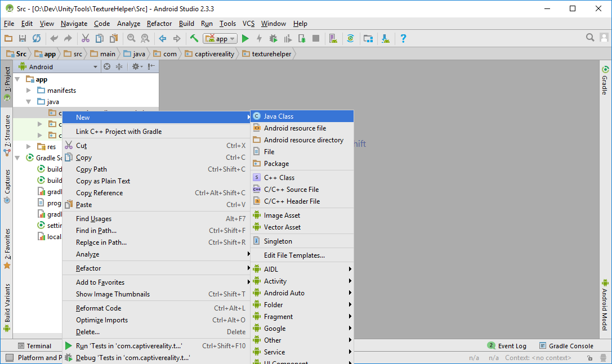Image resolution: width=612 pixels, height=364 pixels.
Task: Click the Search Everywhere magnifier icon
Action: (590, 38)
